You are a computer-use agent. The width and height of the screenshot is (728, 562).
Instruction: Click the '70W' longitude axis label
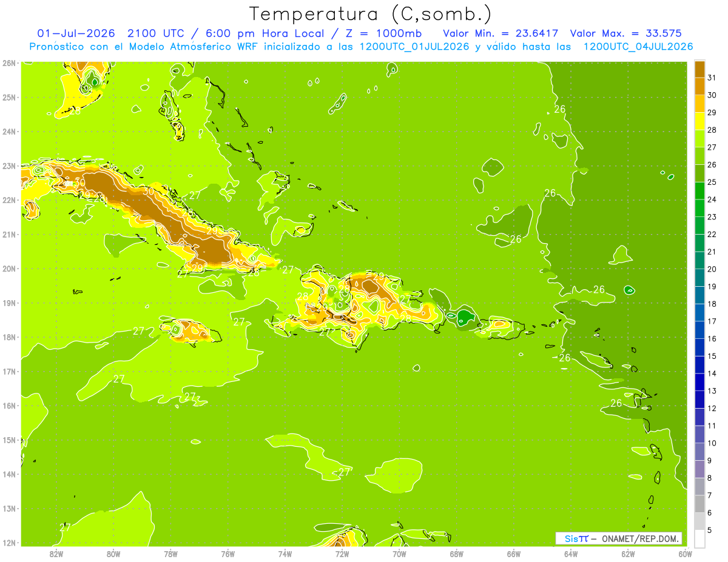click(399, 554)
